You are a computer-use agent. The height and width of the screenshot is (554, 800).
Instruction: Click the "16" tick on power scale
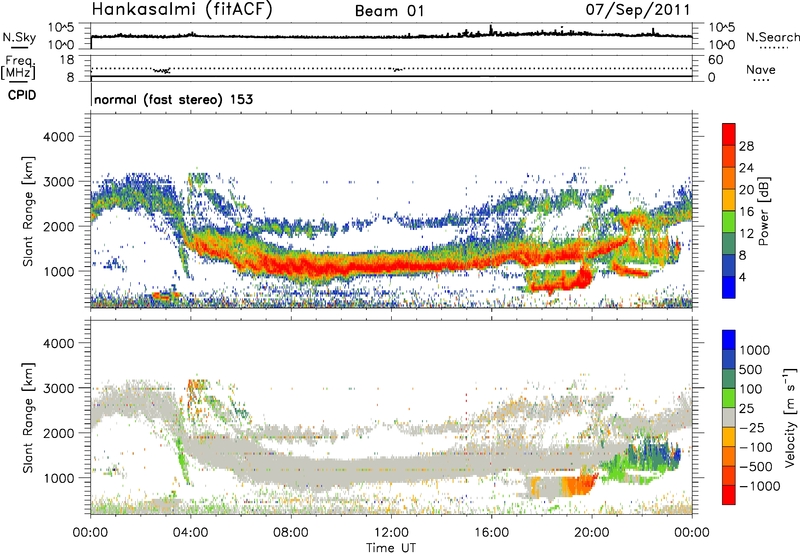coord(746,212)
